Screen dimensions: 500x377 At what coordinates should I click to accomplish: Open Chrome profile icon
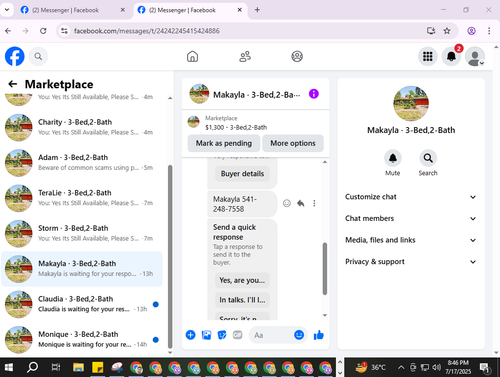(x=471, y=31)
